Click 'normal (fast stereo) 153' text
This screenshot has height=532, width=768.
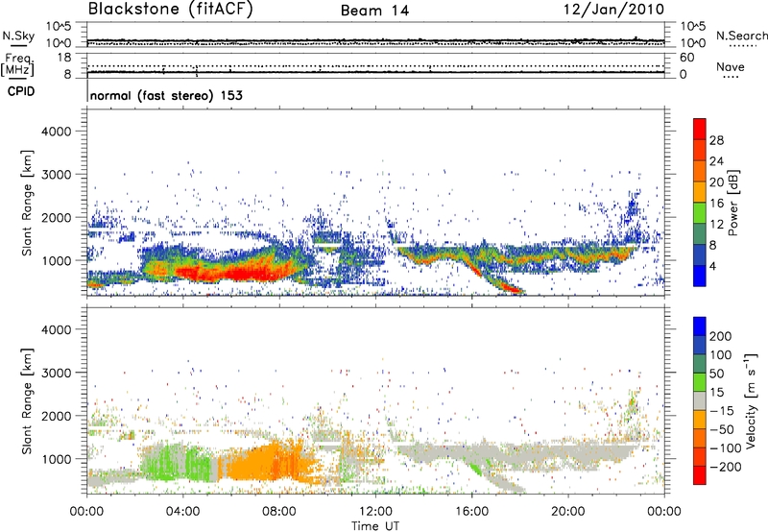[166, 95]
